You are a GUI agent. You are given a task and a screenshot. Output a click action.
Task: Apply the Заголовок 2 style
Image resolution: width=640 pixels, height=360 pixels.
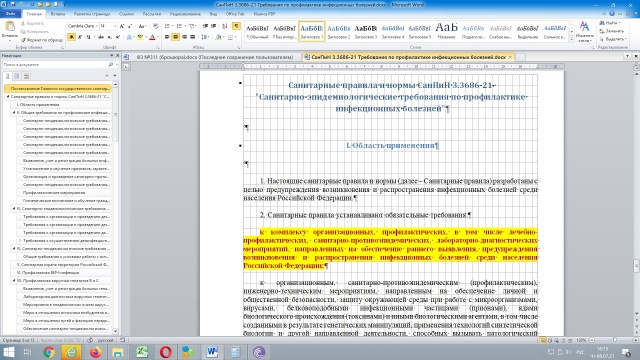338,32
